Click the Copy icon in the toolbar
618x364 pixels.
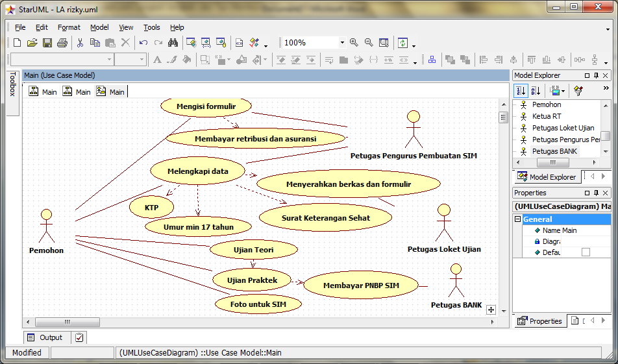[x=95, y=43]
